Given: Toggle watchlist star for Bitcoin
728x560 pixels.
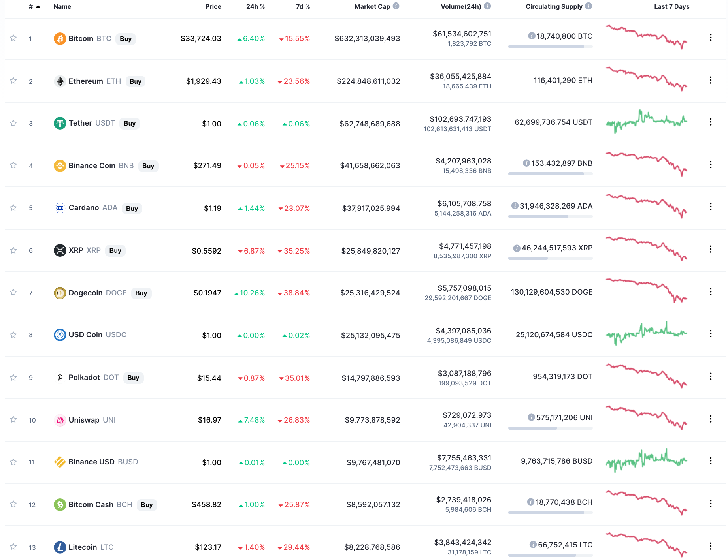Looking at the screenshot, I should (13, 38).
